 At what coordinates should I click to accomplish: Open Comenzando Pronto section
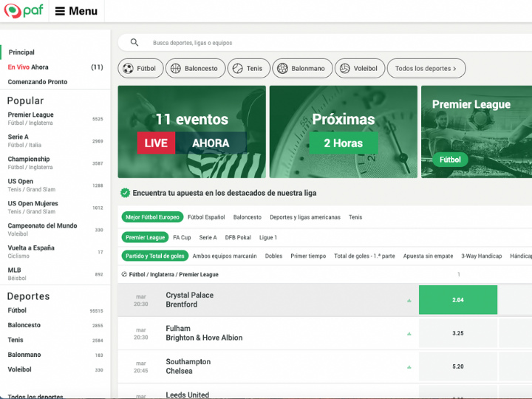click(38, 82)
